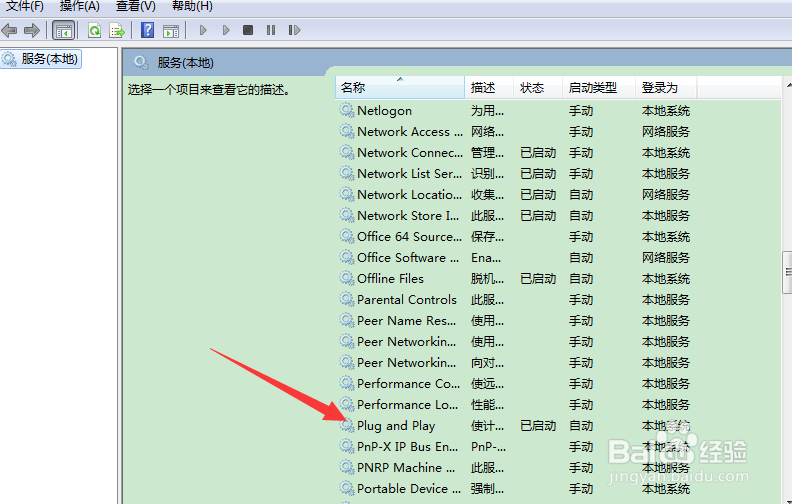792x504 pixels.
Task: Click the Restart Service toolbar icon
Action: tap(294, 30)
